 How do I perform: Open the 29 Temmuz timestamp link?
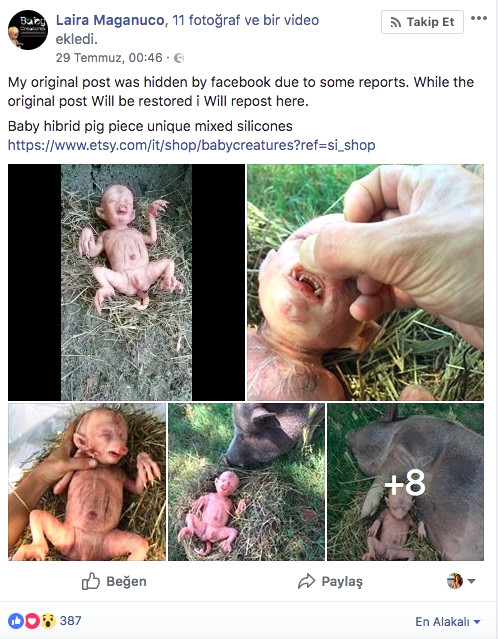[x=109, y=58]
